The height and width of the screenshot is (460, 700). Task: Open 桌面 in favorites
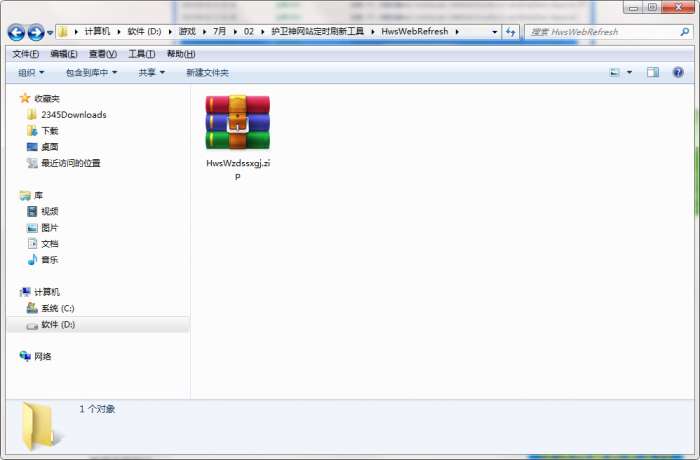click(x=50, y=147)
